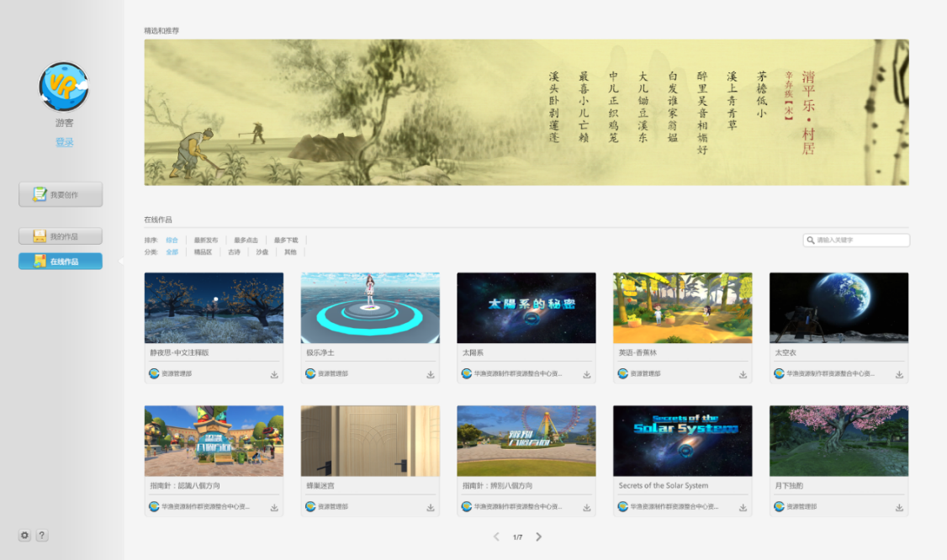Filter category 精品区
This screenshot has height=560, width=947.
[x=203, y=252]
